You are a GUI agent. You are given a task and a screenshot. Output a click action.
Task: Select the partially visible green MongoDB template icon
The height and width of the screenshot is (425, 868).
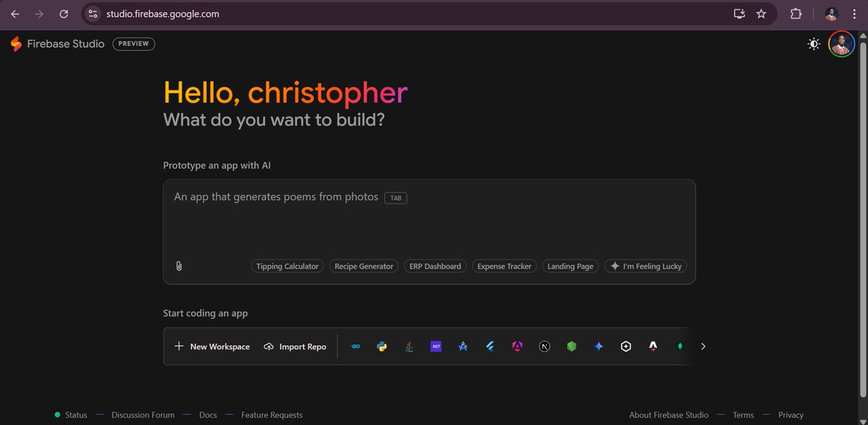click(x=680, y=346)
